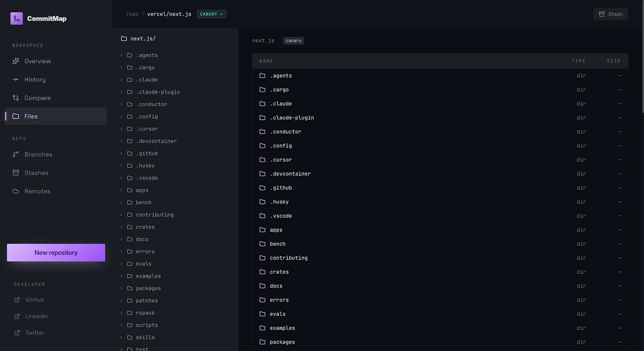
Task: Open the errors row in table
Action: click(440, 300)
